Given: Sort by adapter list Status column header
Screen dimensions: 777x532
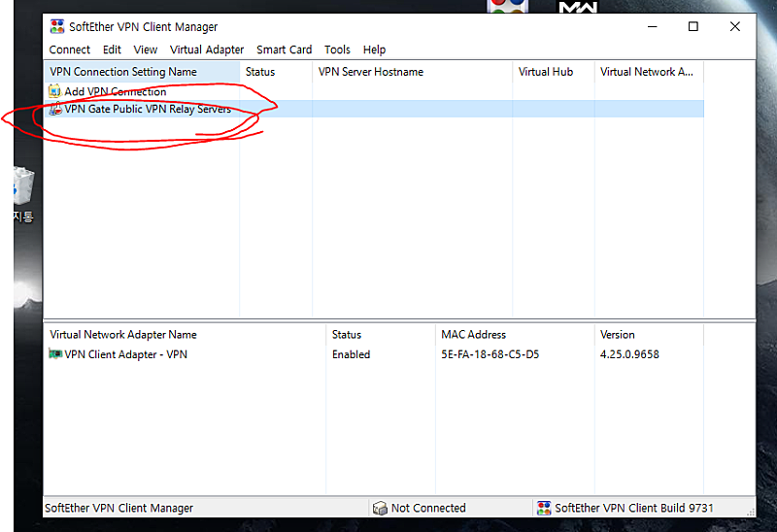Looking at the screenshot, I should pos(381,335).
